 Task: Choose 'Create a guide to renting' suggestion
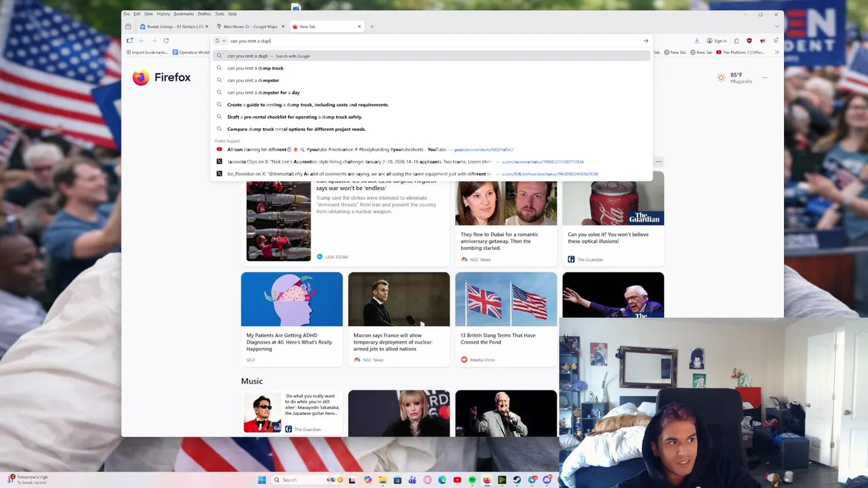(431, 104)
